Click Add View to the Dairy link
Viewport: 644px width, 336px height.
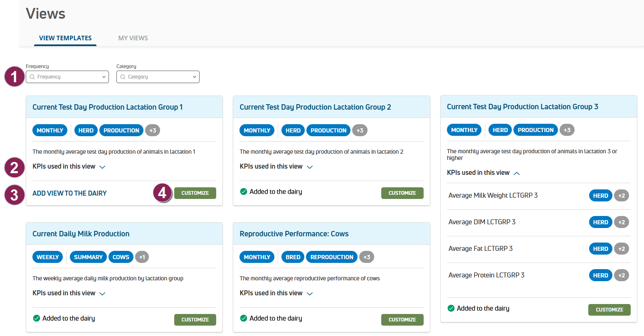click(x=69, y=193)
